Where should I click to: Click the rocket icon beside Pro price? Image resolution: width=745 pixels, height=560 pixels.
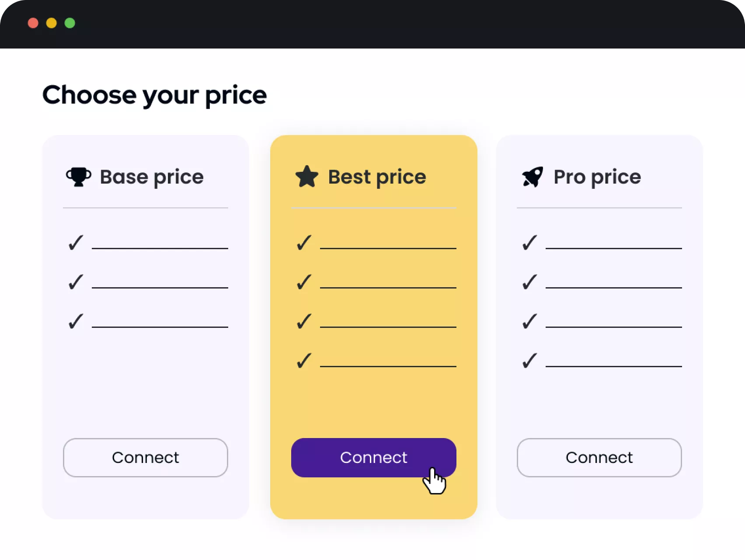[533, 177]
